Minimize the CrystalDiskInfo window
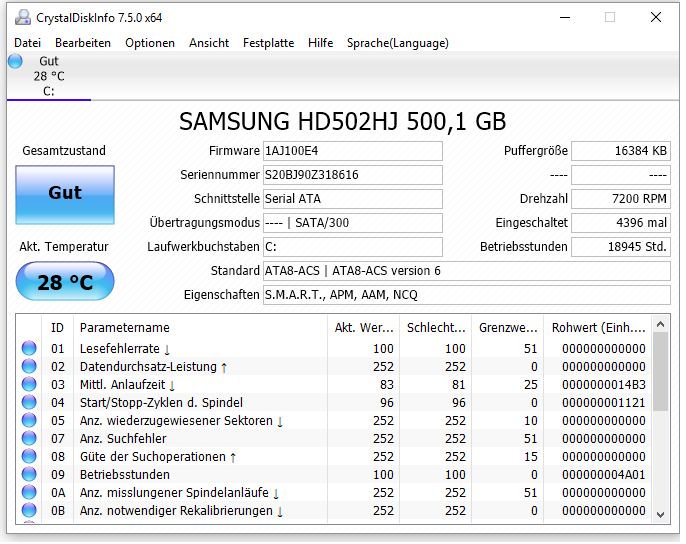 click(565, 18)
